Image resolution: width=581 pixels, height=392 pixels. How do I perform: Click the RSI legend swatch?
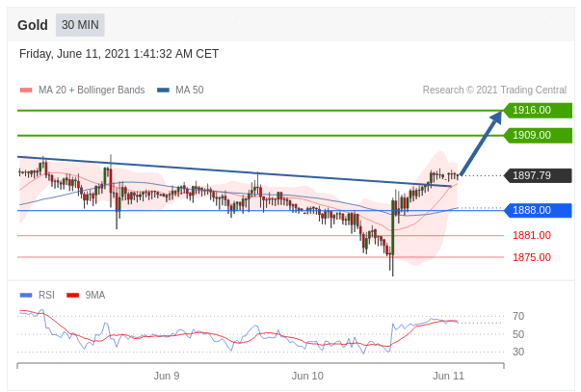pyautogui.click(x=26, y=295)
